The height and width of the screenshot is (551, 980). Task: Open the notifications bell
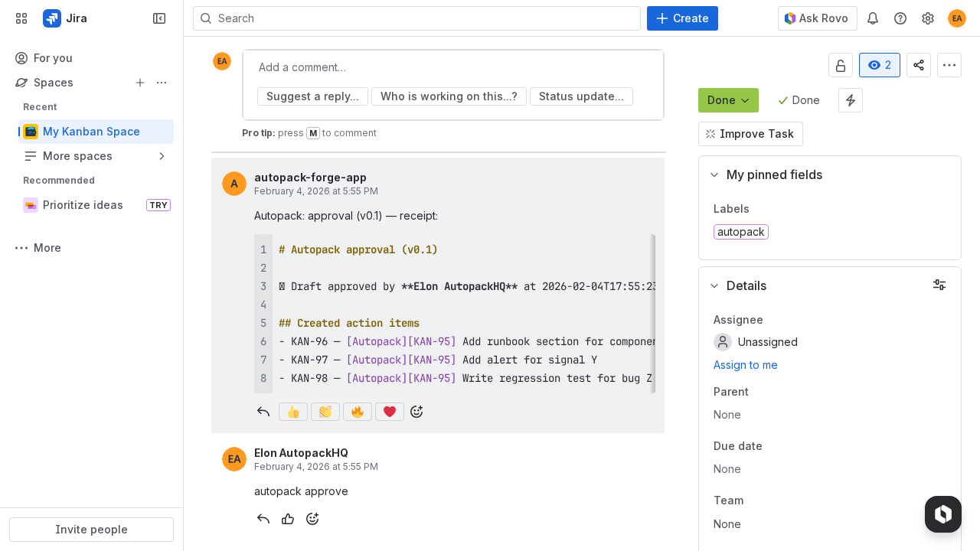873,18
